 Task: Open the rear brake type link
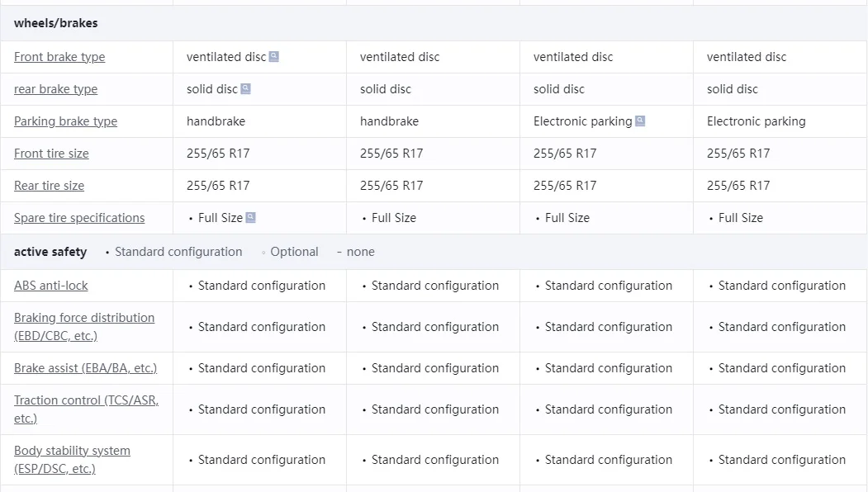[55, 89]
